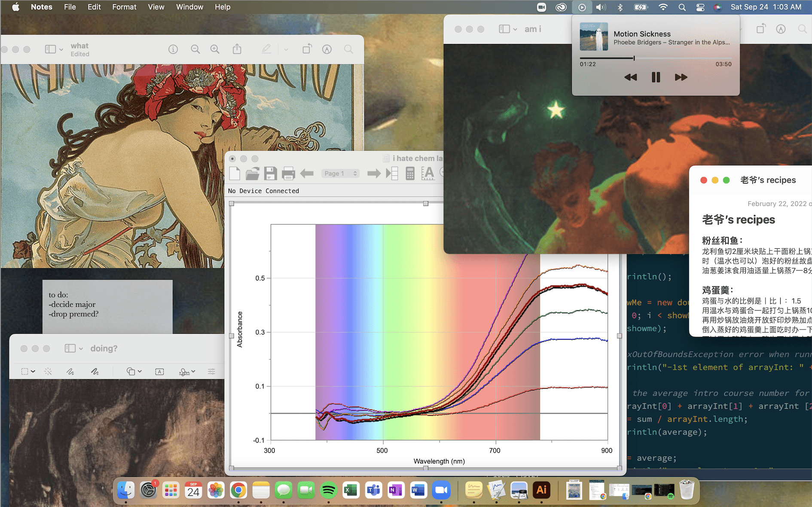Open the Window menu
This screenshot has width=812, height=507.
point(189,7)
